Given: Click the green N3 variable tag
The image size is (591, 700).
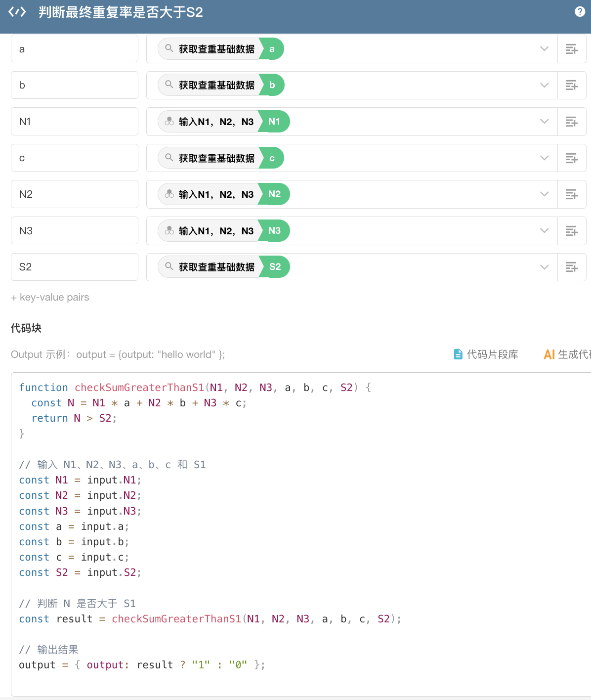Looking at the screenshot, I should [274, 231].
